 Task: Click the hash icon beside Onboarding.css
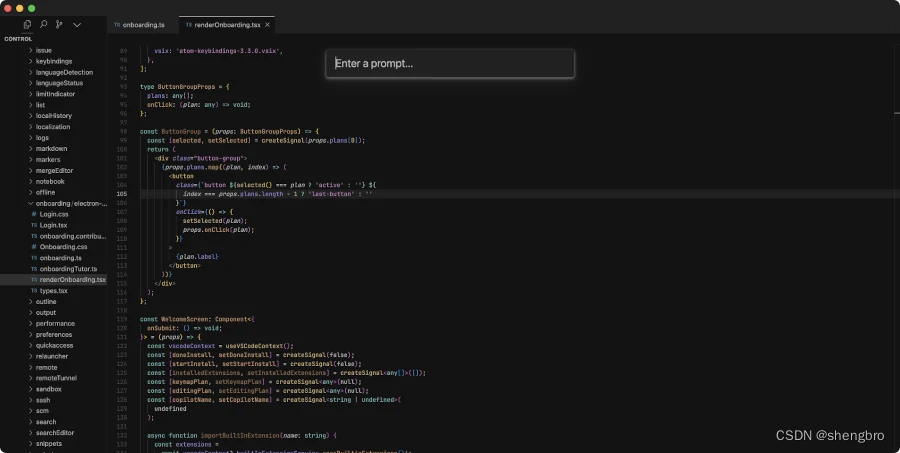tap(34, 247)
